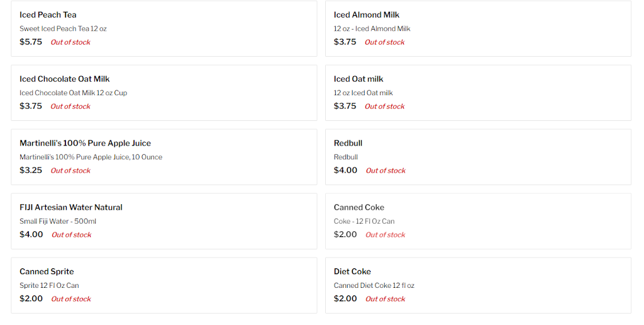Click the Sweet Iced Peach Tea 12 oz description
Viewport: 644px width, 325px height.
[63, 29]
